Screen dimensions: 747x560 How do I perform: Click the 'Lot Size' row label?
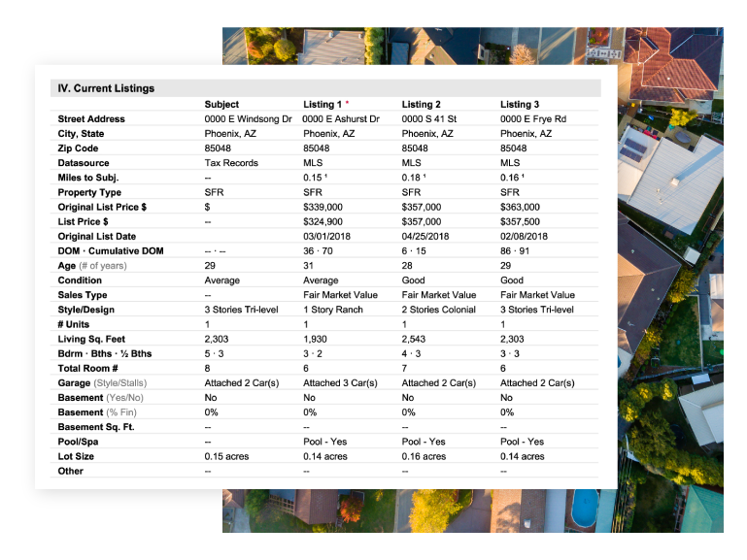tap(76, 457)
